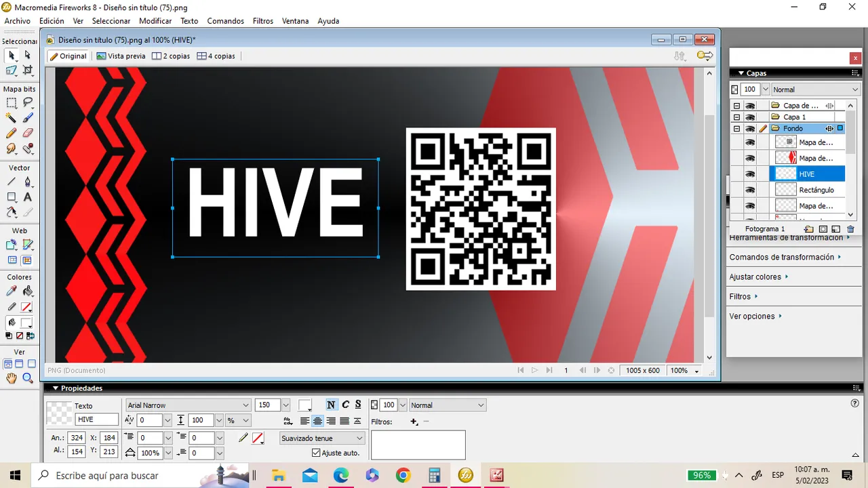
Task: Open the Archivo menu
Action: 18,21
